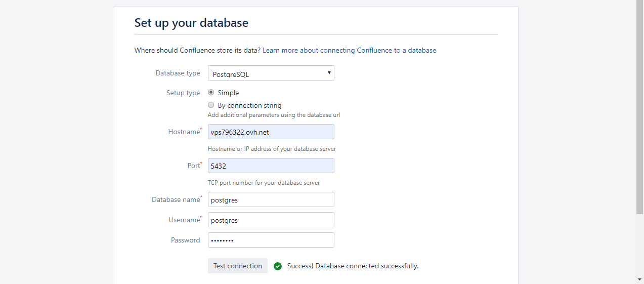Image resolution: width=644 pixels, height=284 pixels.
Task: Click the Test connection button
Action: point(238,266)
